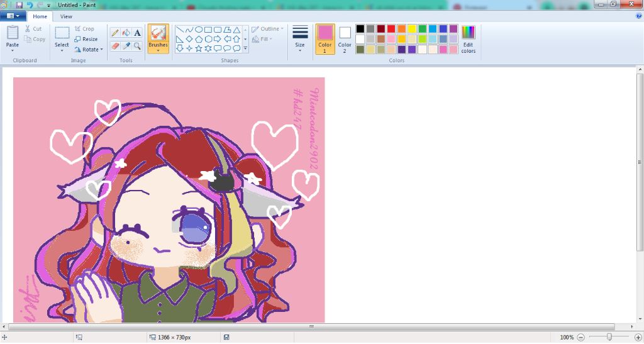Viewport: 644px width, 344px height.
Task: Choose the Rounded rectangle shape
Action: coord(217,30)
